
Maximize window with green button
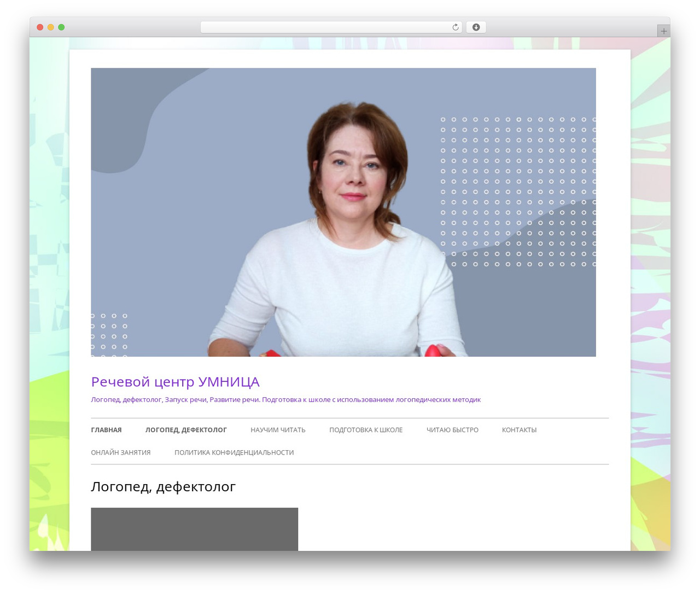click(x=61, y=27)
